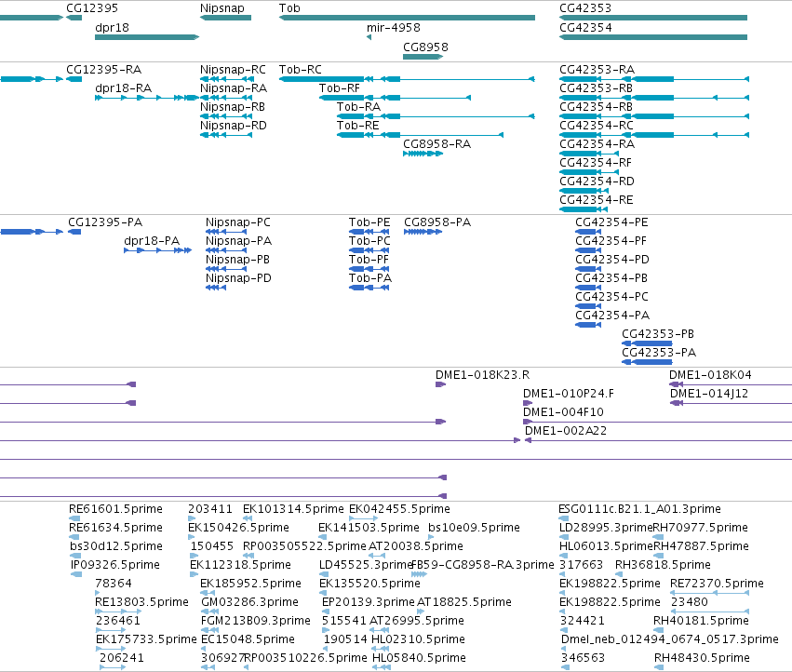Click transcript CG42354-RB
792x672 pixels.
tap(596, 107)
